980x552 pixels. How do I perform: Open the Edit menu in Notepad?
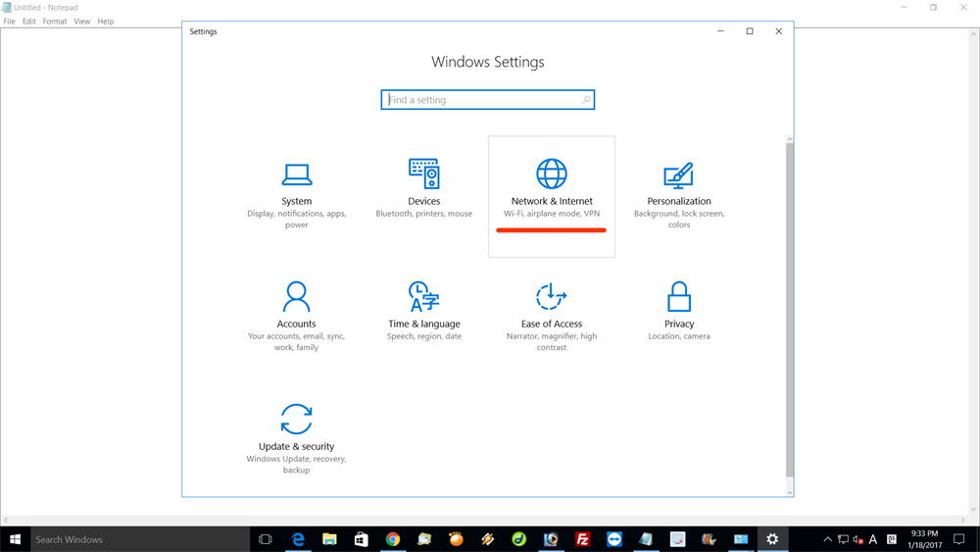[28, 22]
